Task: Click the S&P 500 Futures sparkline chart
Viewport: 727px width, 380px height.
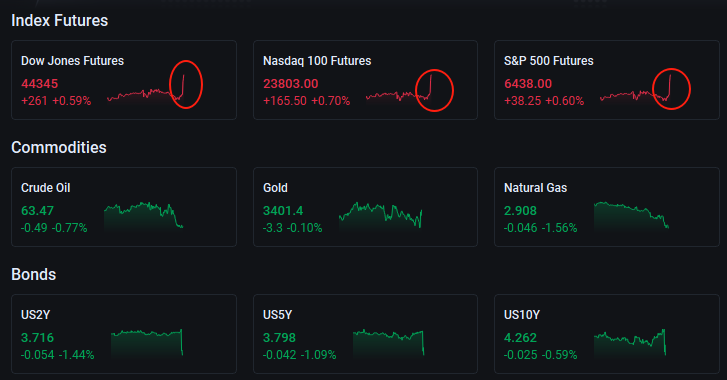Action: pyautogui.click(x=635, y=88)
